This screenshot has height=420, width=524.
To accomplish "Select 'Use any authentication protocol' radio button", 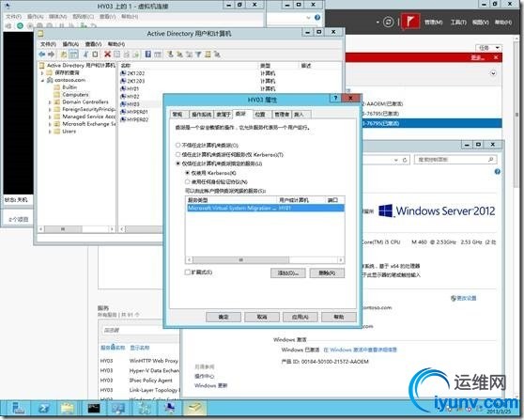I will 187,182.
